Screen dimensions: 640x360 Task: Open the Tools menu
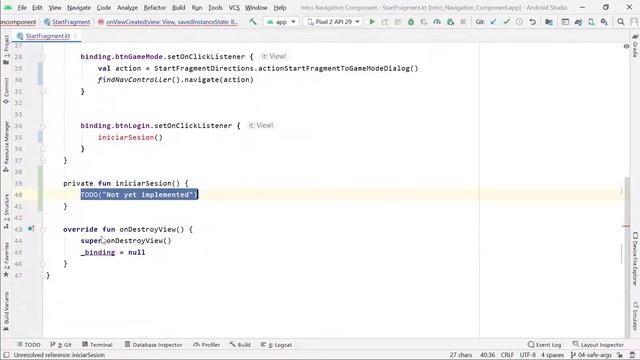[215, 8]
